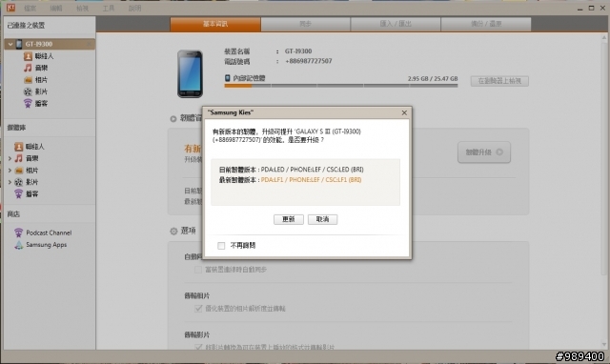Open the 檢視 view menu

click(82, 9)
